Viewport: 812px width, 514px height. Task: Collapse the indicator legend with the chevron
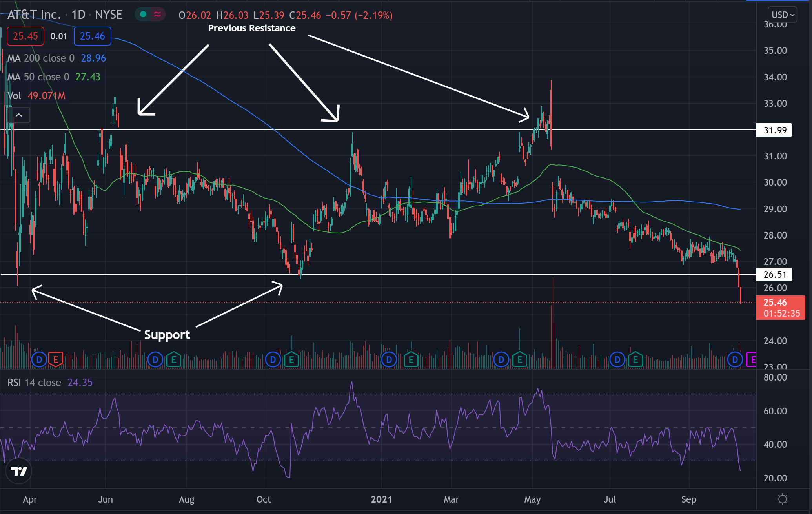click(x=19, y=115)
